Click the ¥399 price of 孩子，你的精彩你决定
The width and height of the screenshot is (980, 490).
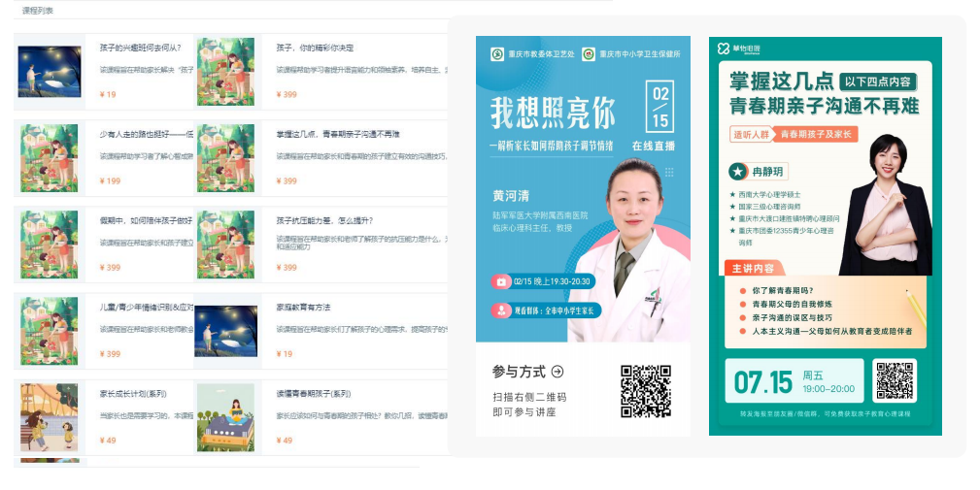point(287,95)
